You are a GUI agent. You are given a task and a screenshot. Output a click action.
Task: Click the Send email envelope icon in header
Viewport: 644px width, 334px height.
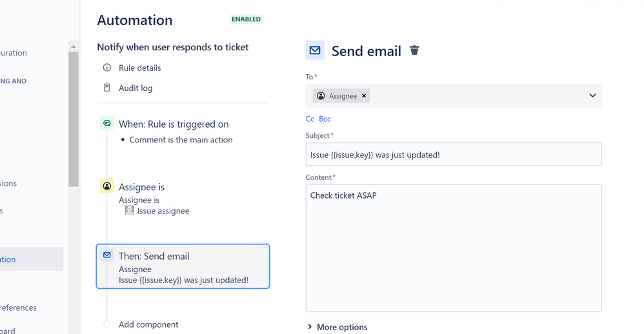click(x=315, y=50)
